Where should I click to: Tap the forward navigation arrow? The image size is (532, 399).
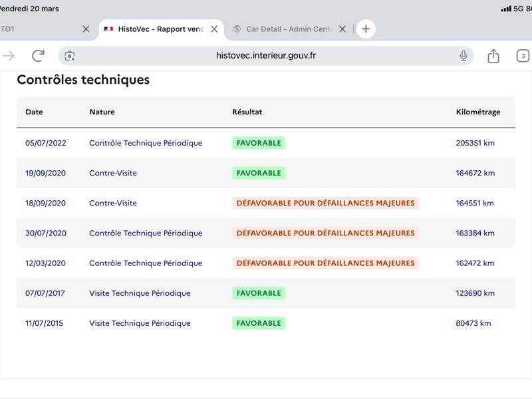pos(9,56)
